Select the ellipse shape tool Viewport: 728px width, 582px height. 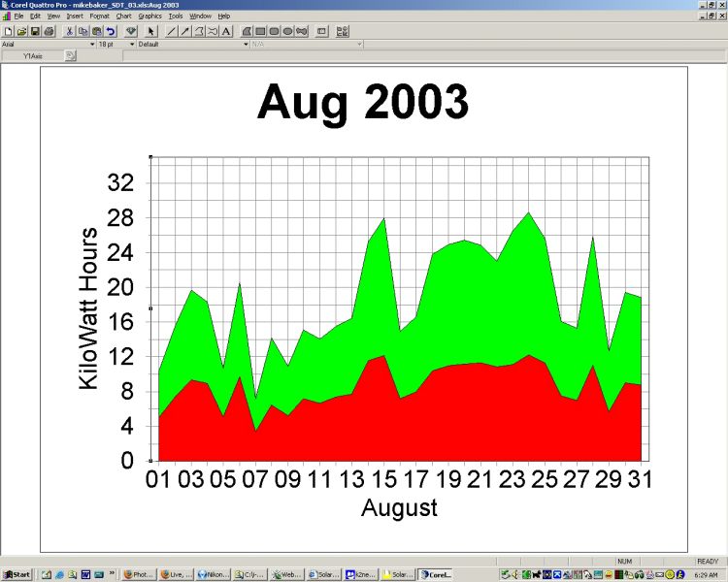288,31
